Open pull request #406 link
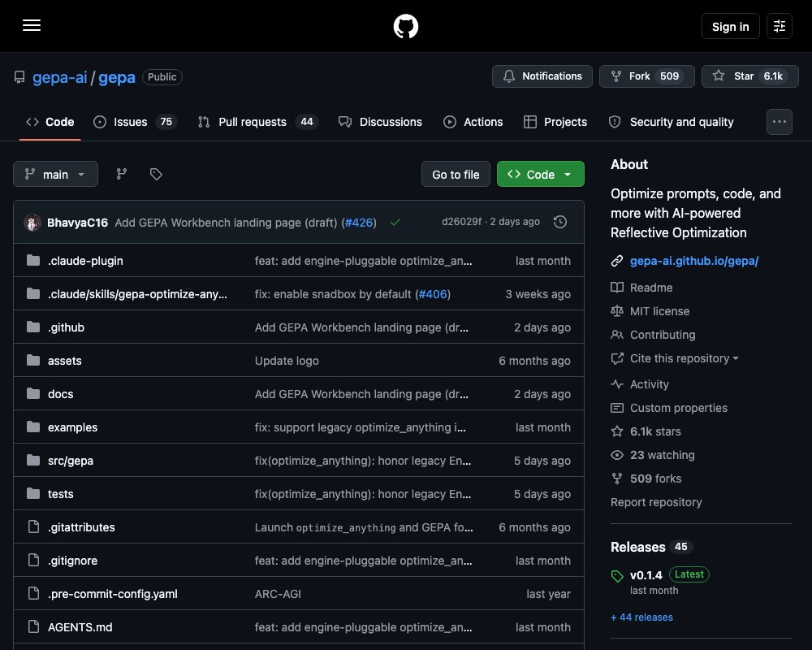Image resolution: width=812 pixels, height=650 pixels. (433, 294)
